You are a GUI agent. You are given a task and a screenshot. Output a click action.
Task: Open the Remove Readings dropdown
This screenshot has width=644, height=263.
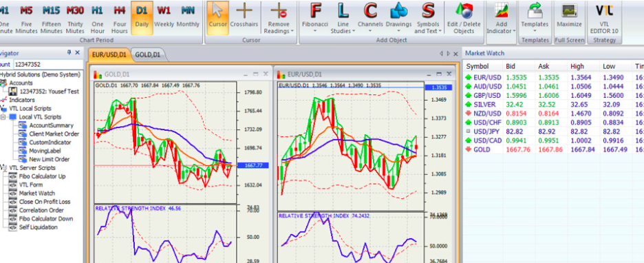[x=279, y=19]
